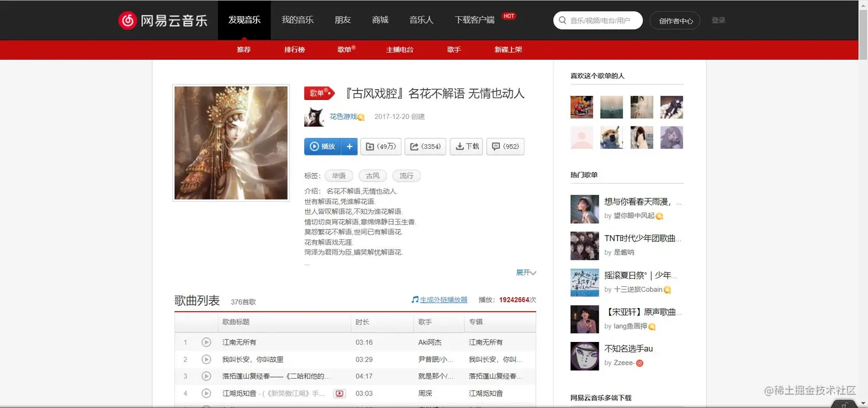Open user link Zzeee-

[x=624, y=363]
